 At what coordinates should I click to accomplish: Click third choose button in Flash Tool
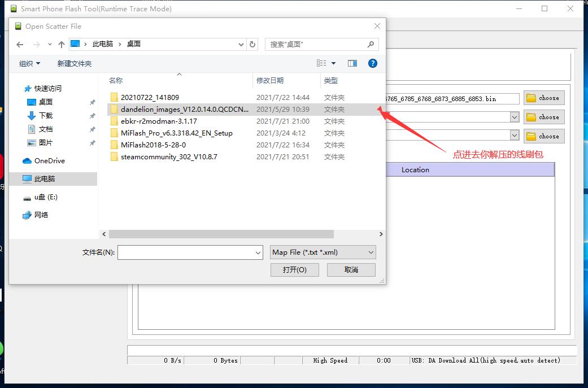pyautogui.click(x=544, y=137)
